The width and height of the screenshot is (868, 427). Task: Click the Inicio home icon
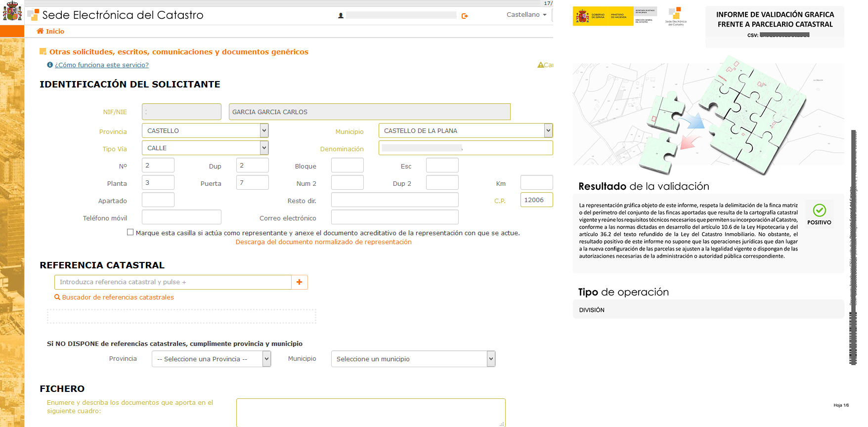point(40,31)
